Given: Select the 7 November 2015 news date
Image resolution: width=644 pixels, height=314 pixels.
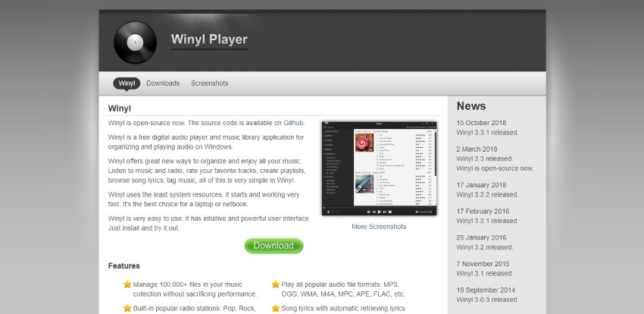Looking at the screenshot, I should tap(483, 264).
